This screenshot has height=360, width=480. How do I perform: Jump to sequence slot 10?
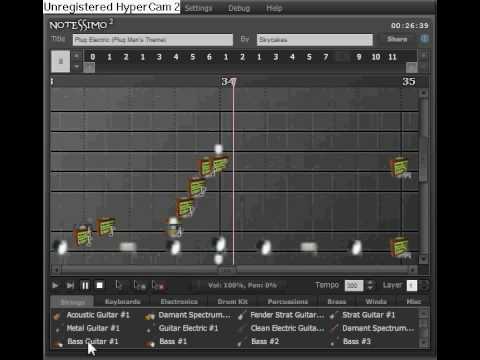[376, 57]
